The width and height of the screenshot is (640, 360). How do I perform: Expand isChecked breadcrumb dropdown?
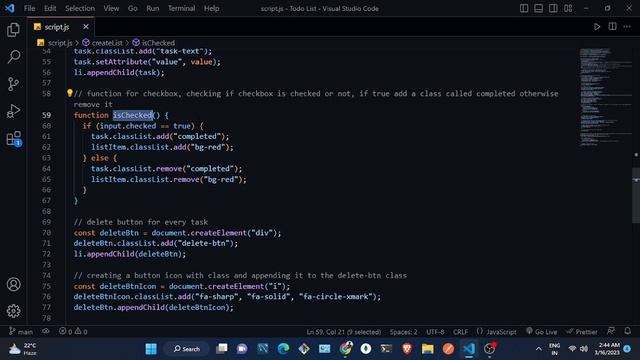click(x=154, y=42)
